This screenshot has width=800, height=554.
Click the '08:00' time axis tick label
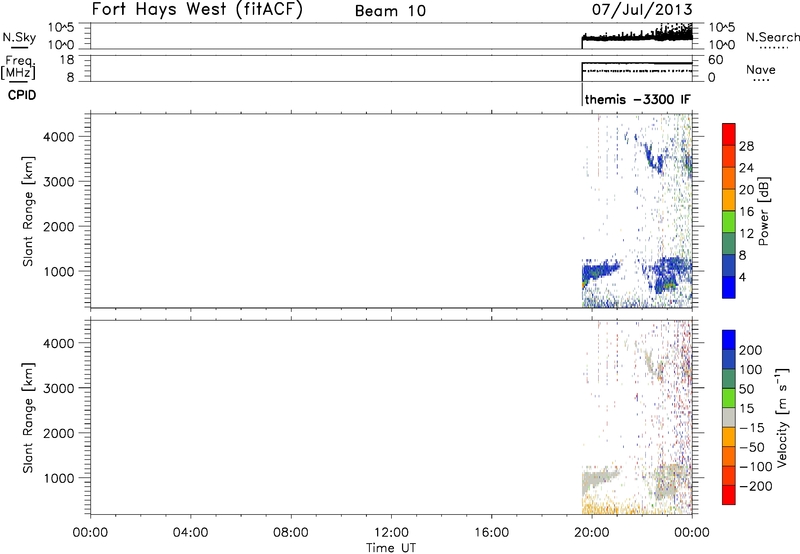point(291,533)
